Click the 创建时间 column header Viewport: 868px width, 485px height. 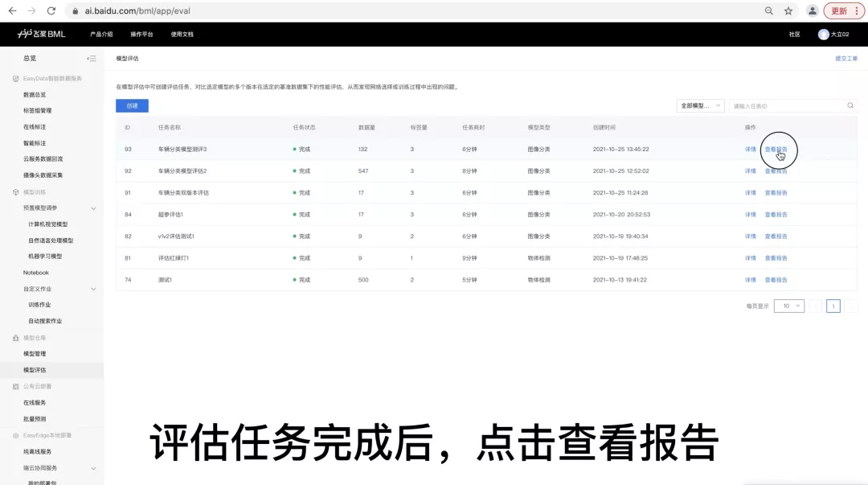(x=604, y=128)
